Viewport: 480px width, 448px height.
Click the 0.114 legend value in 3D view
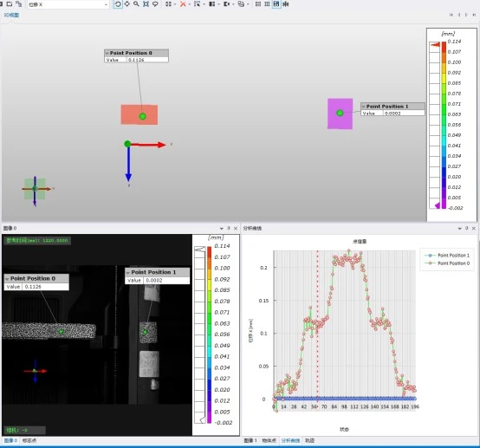point(454,42)
